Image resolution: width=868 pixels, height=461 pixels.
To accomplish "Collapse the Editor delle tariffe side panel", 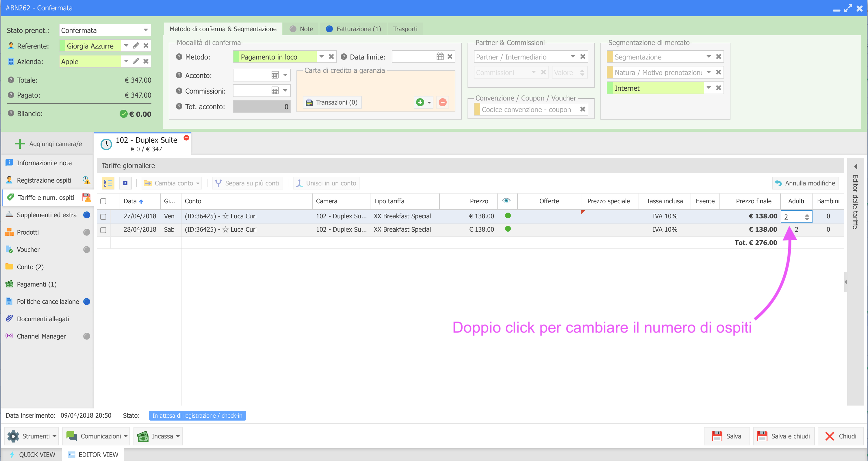I will (x=856, y=167).
